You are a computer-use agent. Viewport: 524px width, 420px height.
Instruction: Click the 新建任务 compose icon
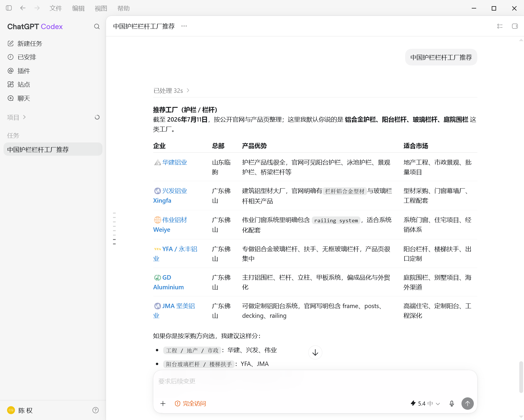11,43
